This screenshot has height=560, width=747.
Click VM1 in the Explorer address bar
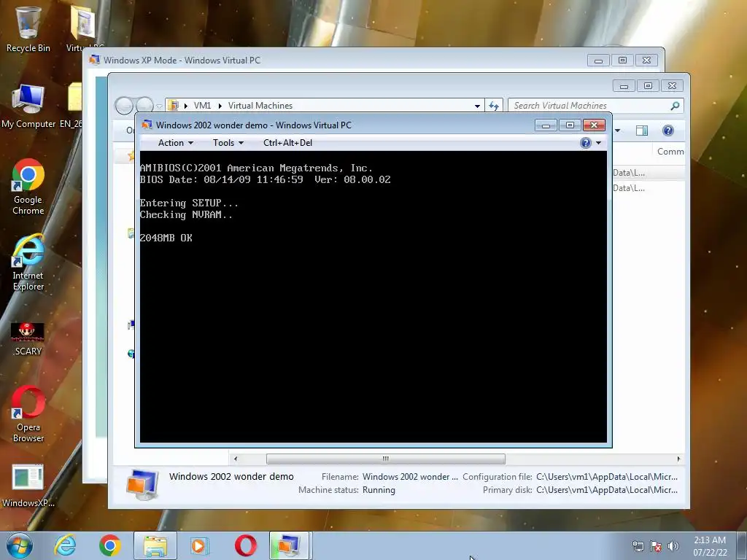[x=202, y=106]
